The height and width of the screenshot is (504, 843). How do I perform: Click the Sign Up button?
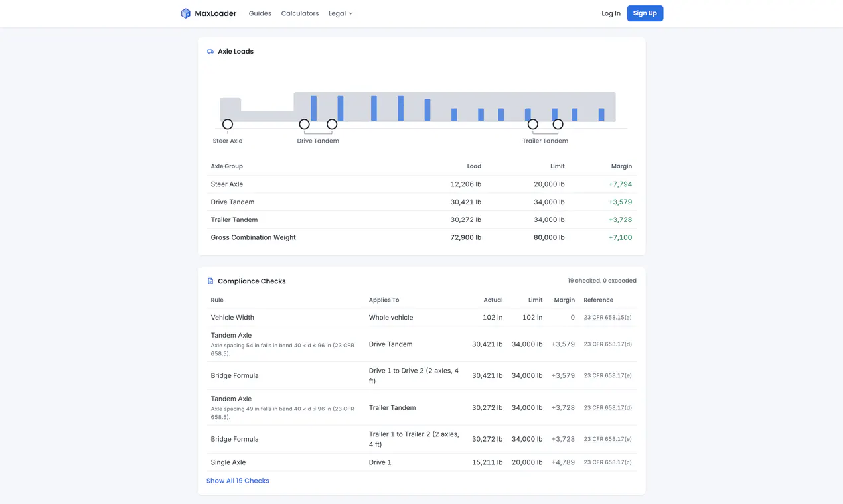pos(645,13)
